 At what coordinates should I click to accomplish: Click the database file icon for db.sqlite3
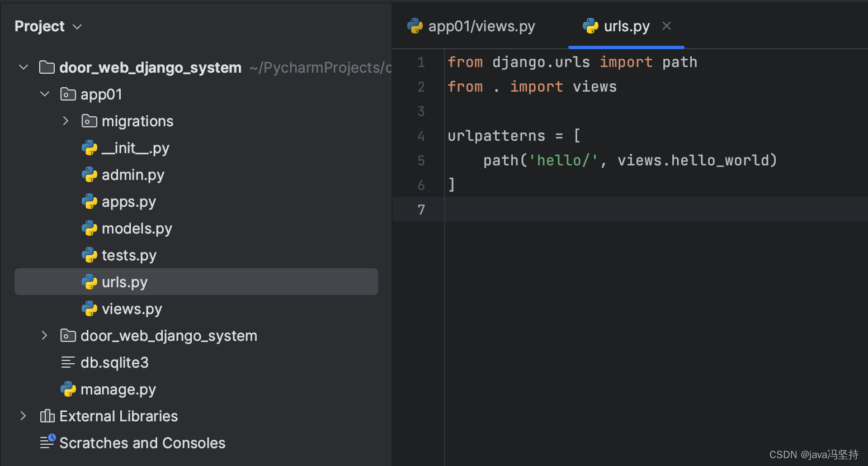pos(68,363)
